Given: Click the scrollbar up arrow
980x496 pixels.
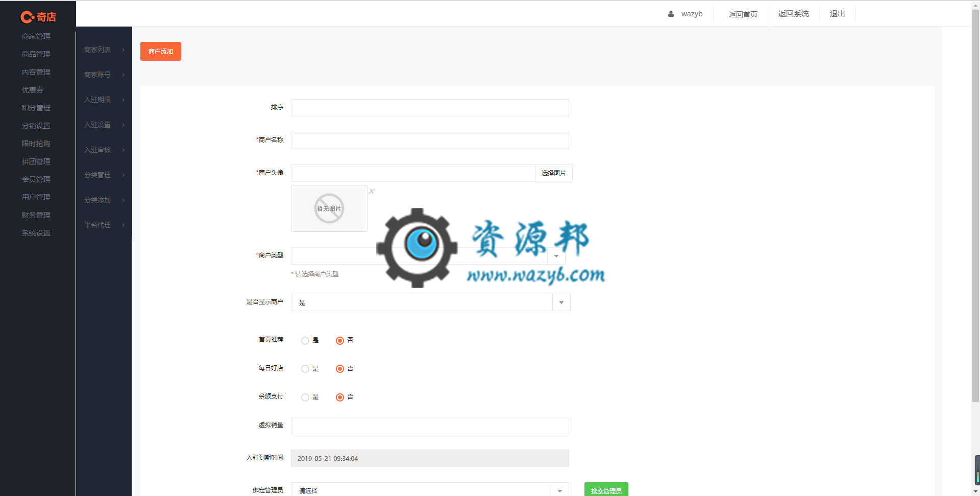Looking at the screenshot, I should [x=975, y=5].
